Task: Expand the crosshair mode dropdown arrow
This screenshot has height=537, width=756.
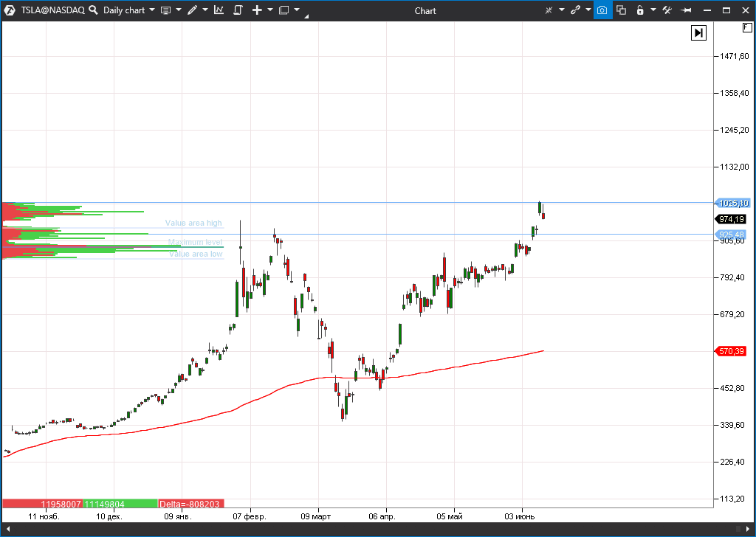Action: [x=562, y=10]
